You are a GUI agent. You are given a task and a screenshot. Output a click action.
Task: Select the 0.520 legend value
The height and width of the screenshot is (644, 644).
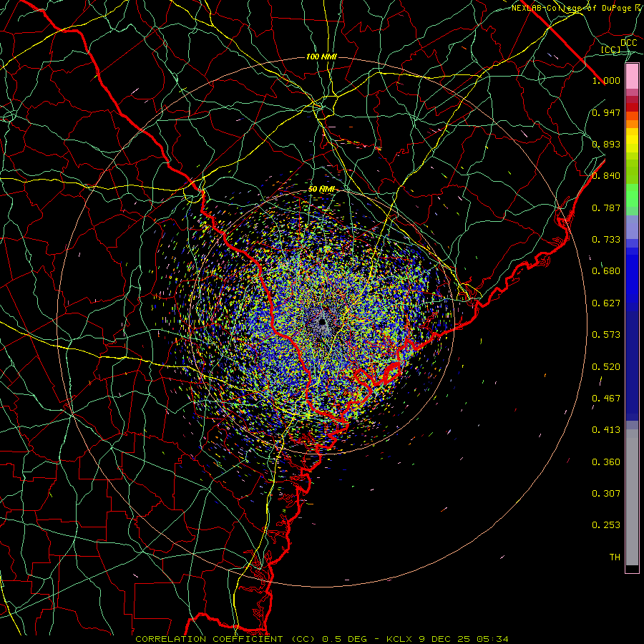click(606, 367)
